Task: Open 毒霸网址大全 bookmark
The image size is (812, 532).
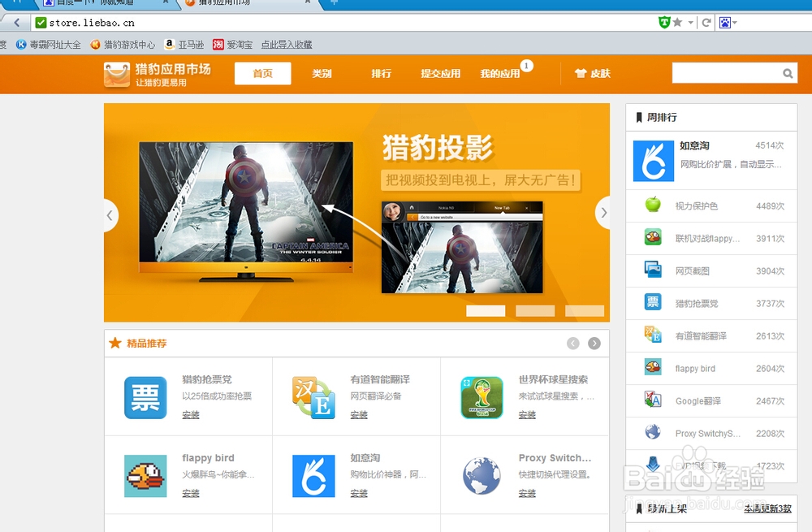Action: click(x=48, y=45)
